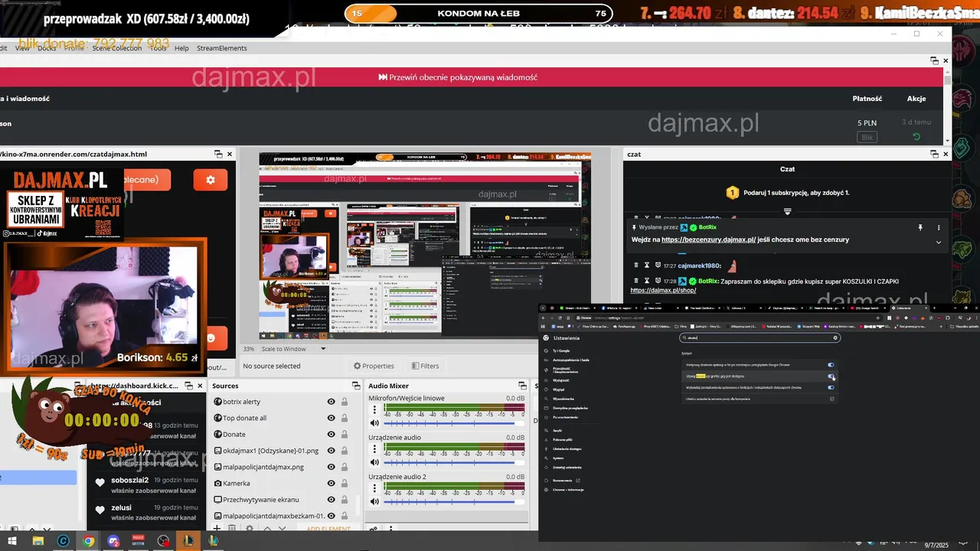Click the green replay action icon
980x551 pixels.
coord(916,137)
